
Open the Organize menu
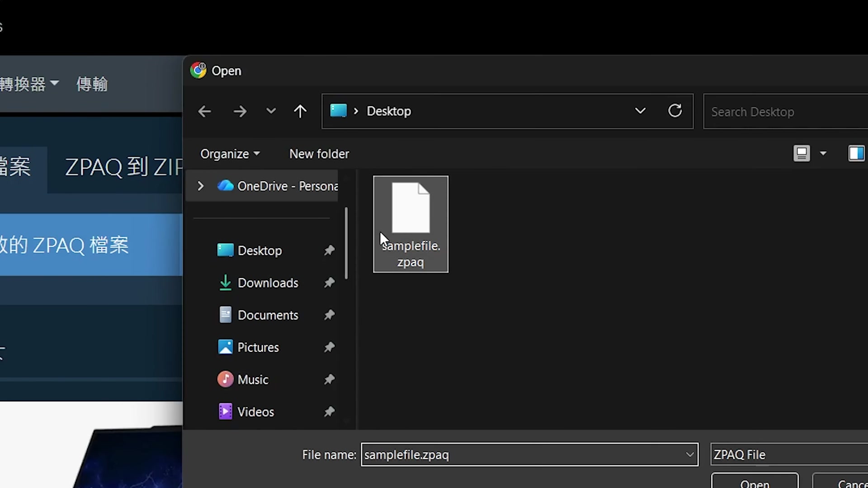[x=230, y=154]
